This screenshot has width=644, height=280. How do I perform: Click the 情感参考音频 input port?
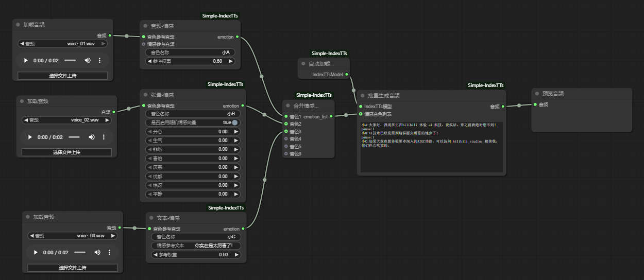click(x=143, y=44)
